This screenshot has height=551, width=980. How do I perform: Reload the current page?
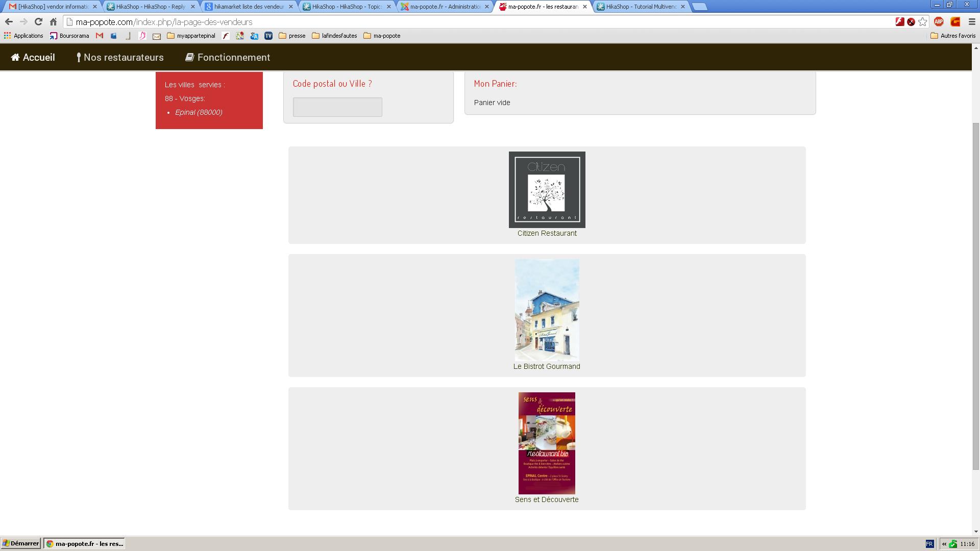pos(38,22)
